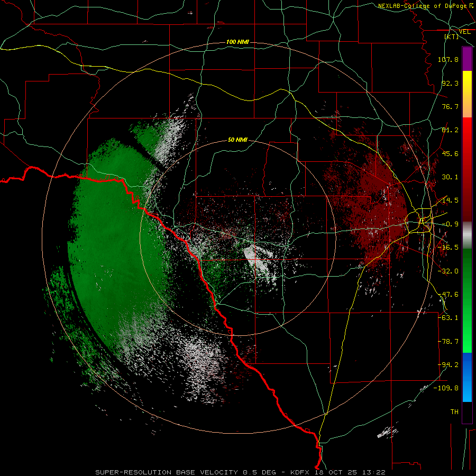Select the gray near-zero segment of velocity scale
The image size is (476, 476).
(x=467, y=235)
